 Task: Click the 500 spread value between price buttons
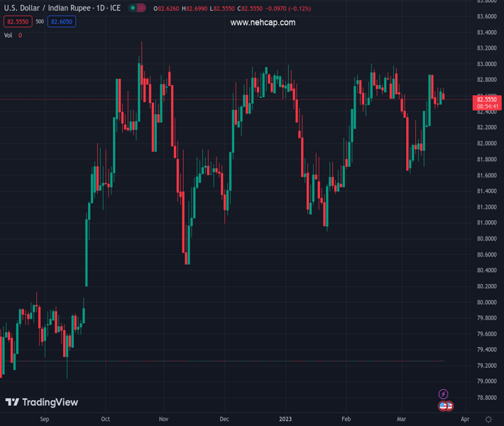pyautogui.click(x=39, y=21)
